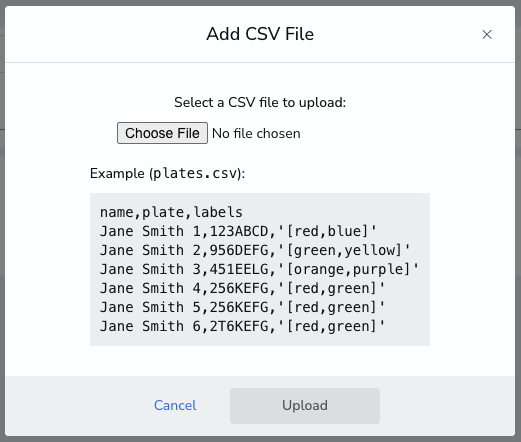
Task: Click the Select a CSV file prompt
Action: (260, 102)
